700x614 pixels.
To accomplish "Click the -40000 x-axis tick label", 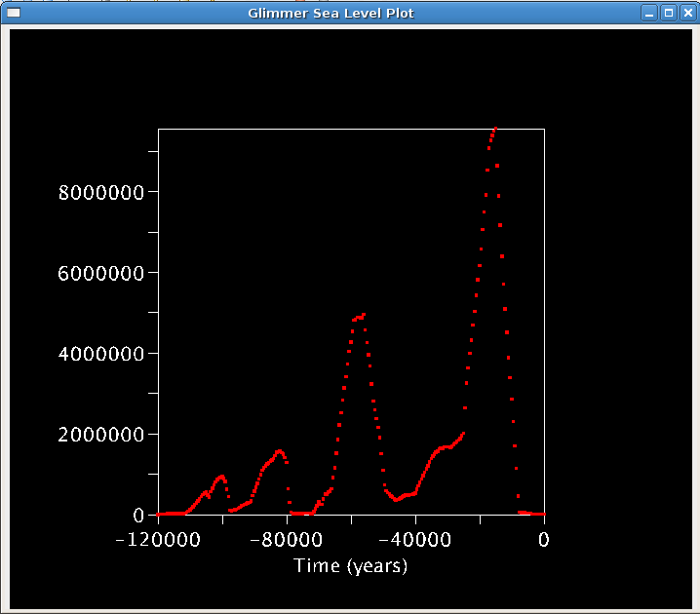I will (x=415, y=540).
